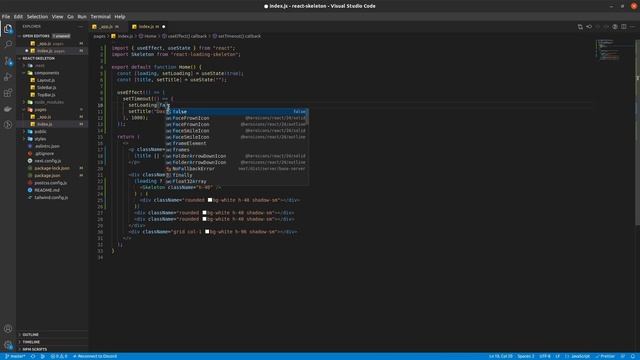
Task: Open the View menu
Action: click(x=58, y=17)
